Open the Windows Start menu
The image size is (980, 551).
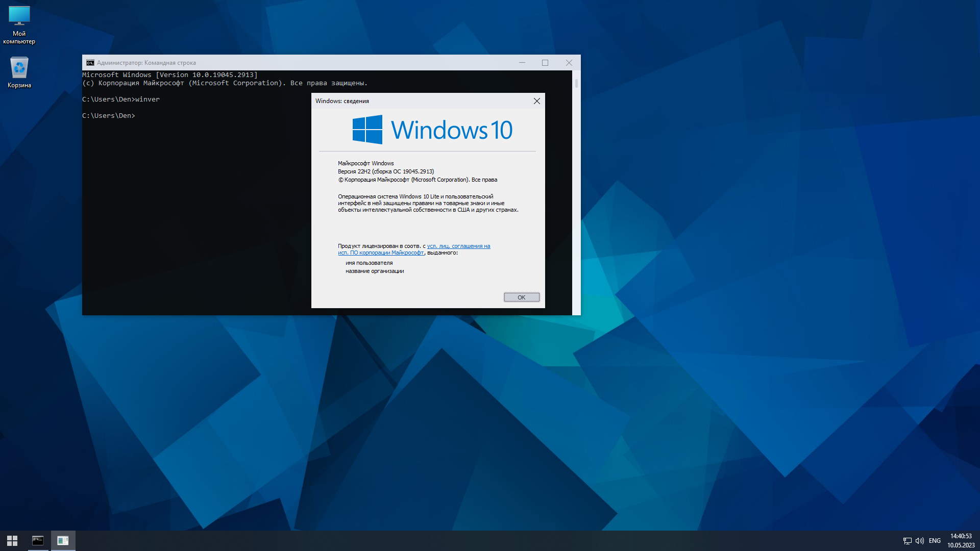point(12,540)
